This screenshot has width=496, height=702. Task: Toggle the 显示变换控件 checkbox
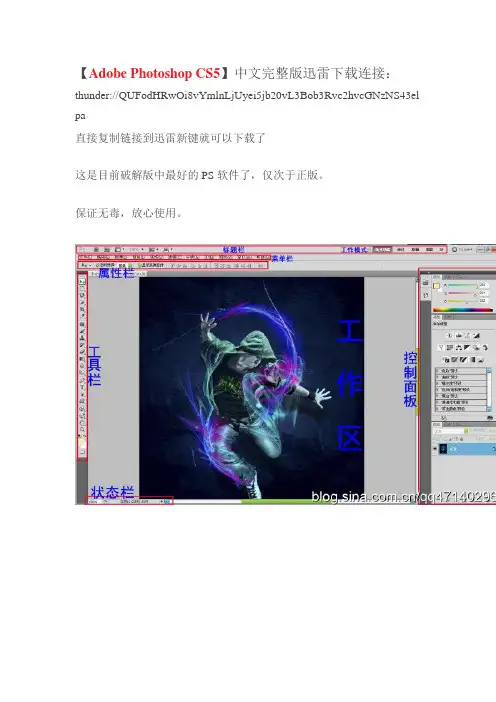click(139, 265)
